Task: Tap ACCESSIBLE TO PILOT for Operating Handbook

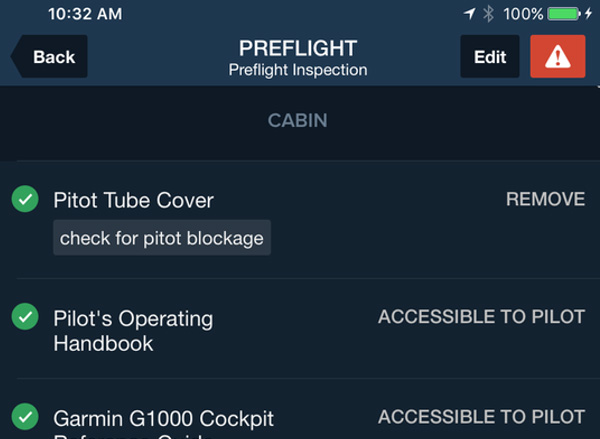Action: point(481,317)
